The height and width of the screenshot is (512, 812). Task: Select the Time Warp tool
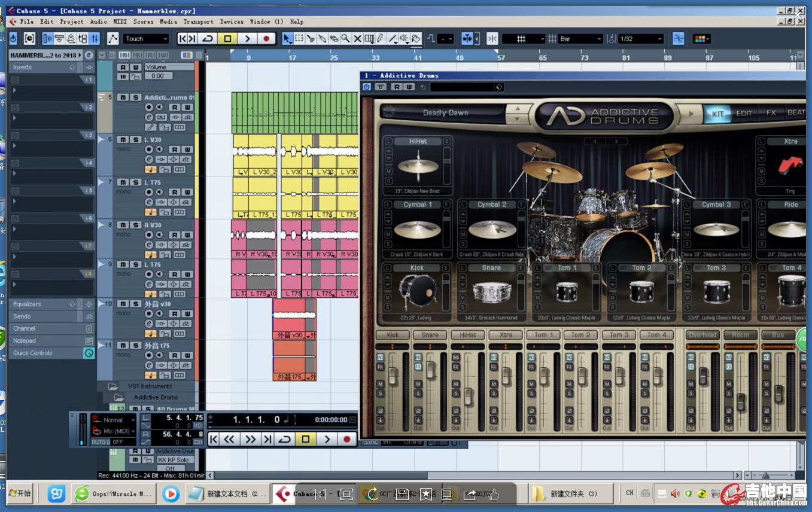369,39
